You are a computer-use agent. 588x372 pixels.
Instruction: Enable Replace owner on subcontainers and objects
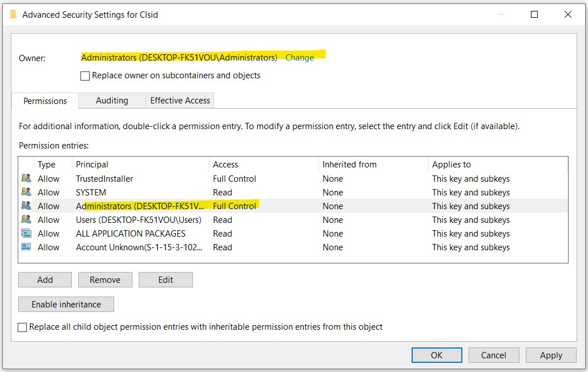[x=85, y=76]
